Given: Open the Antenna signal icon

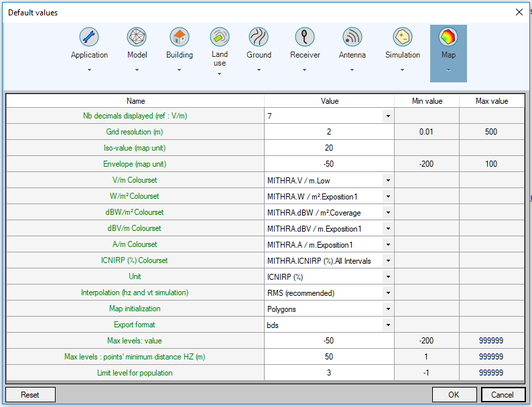Looking at the screenshot, I should [352, 37].
